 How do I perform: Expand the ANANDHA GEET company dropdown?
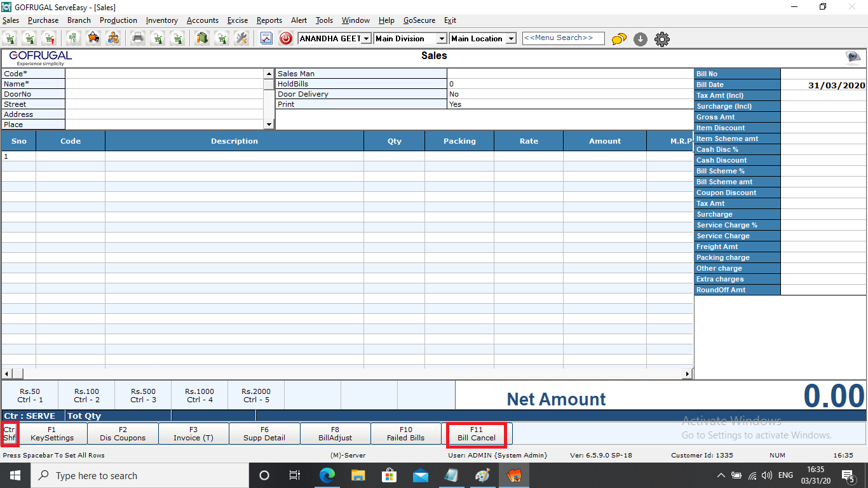[x=366, y=39]
